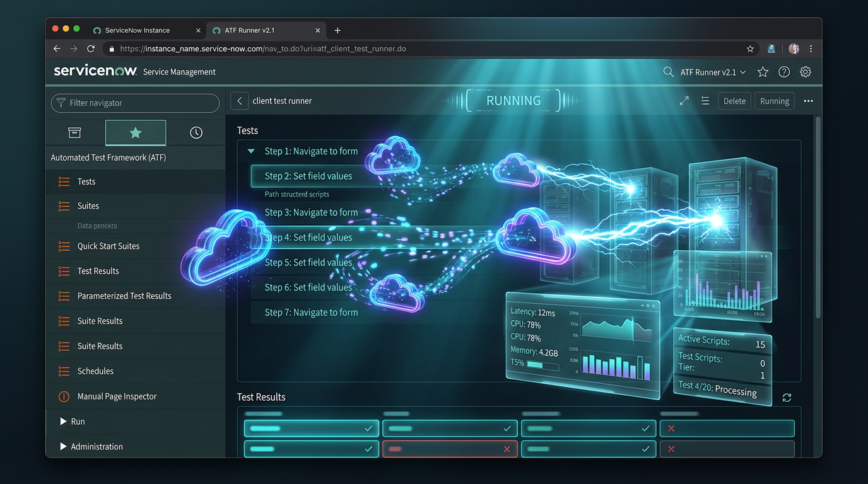Click the Manual Page Inspector info icon
This screenshot has width=868, height=484.
(64, 396)
